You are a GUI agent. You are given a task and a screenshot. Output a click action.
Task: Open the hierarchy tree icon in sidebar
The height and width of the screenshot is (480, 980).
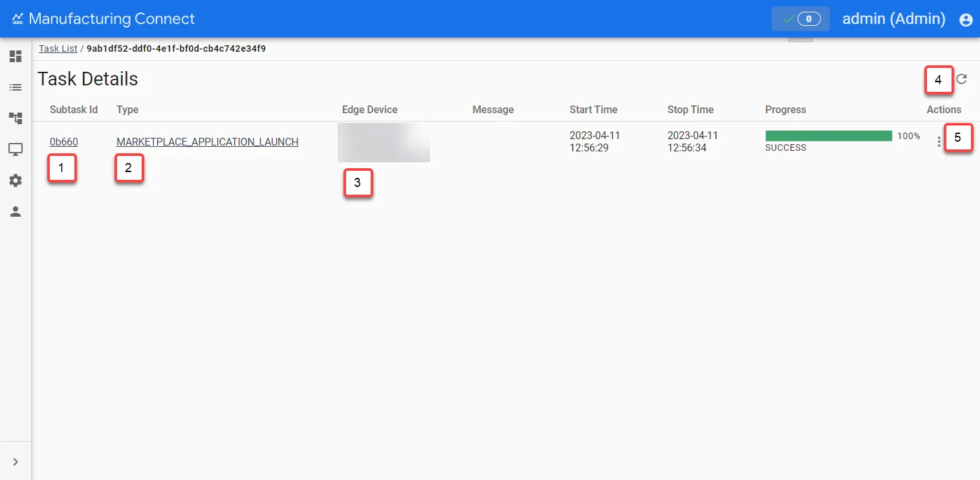point(16,118)
